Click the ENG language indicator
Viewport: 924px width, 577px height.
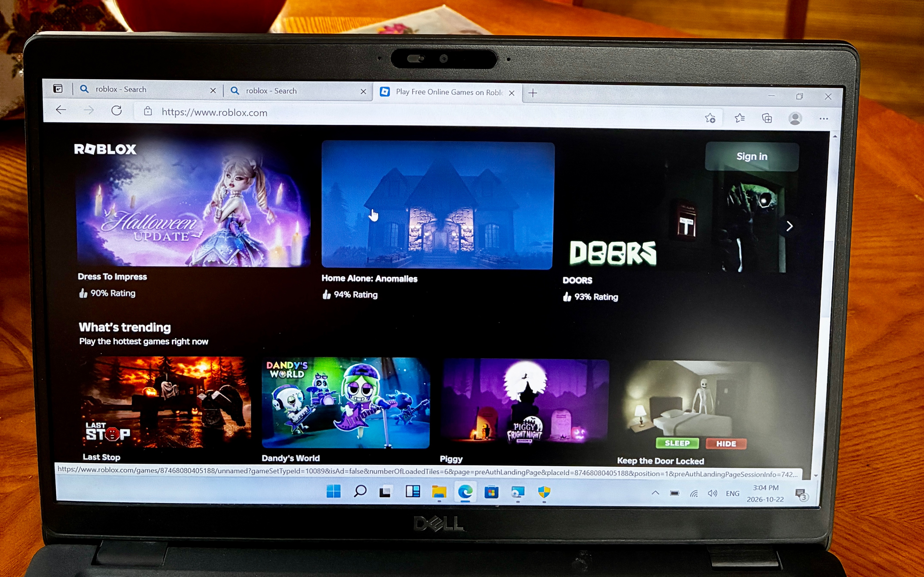coord(733,493)
